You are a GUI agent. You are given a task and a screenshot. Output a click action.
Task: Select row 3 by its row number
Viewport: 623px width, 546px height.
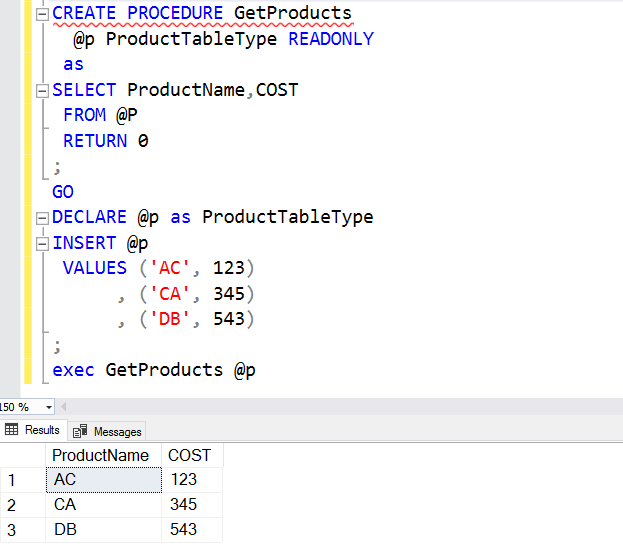click(12, 530)
